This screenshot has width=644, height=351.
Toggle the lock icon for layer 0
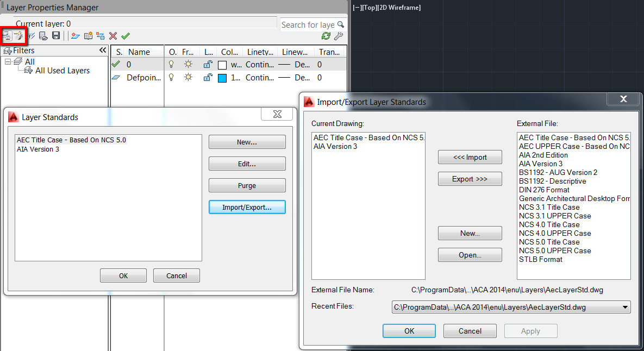point(208,65)
